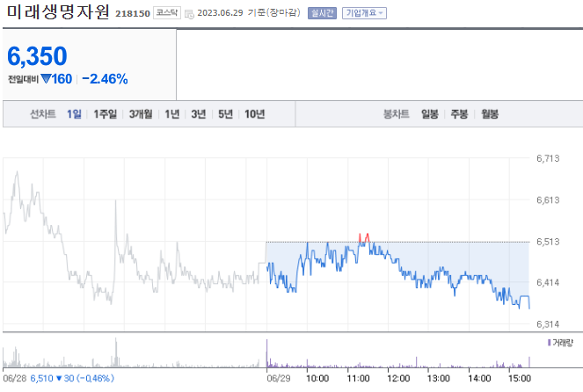Click the 6,414 price axis label
Image resolution: width=583 pixels, height=392 pixels.
(x=548, y=283)
